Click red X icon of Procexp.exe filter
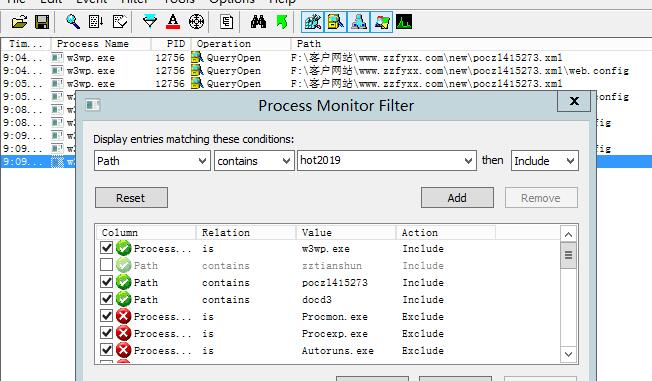The height and width of the screenshot is (381, 652). (123, 333)
